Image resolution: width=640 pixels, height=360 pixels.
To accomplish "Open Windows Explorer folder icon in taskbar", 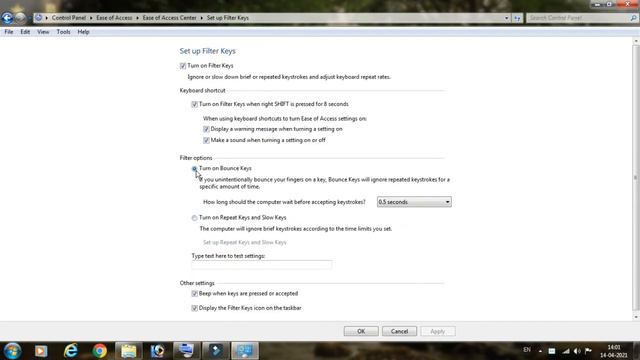I will (129, 351).
